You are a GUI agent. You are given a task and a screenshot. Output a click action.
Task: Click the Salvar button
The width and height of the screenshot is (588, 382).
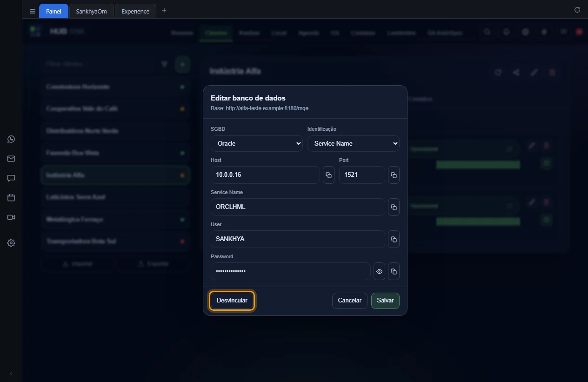pyautogui.click(x=385, y=301)
